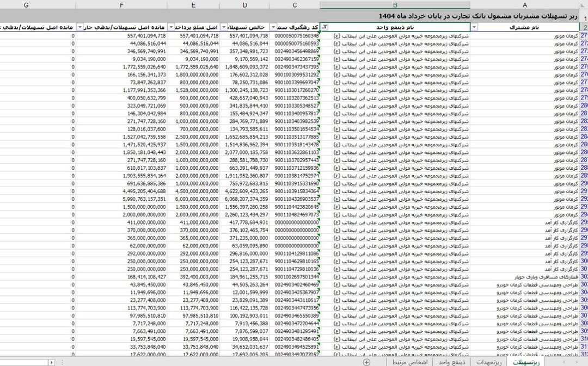
Task: Select column C header
Action: tap(295, 5)
